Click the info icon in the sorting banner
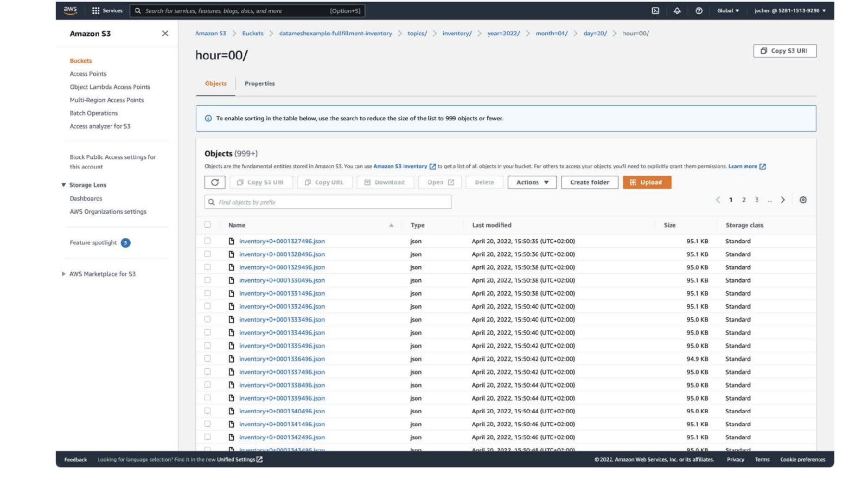 pos(208,118)
